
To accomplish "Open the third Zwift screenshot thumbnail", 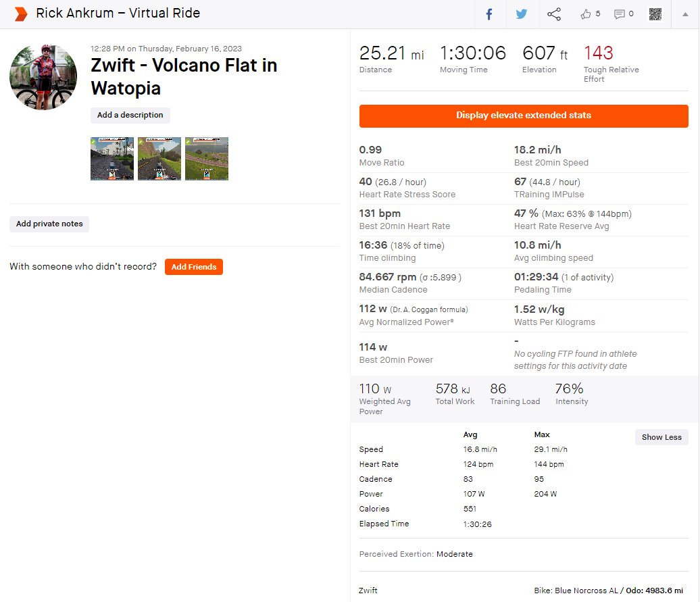I will (x=207, y=159).
